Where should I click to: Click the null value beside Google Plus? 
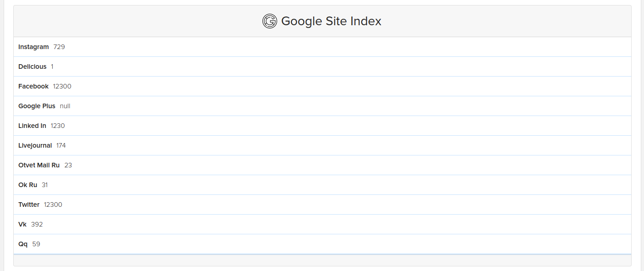[x=65, y=106]
